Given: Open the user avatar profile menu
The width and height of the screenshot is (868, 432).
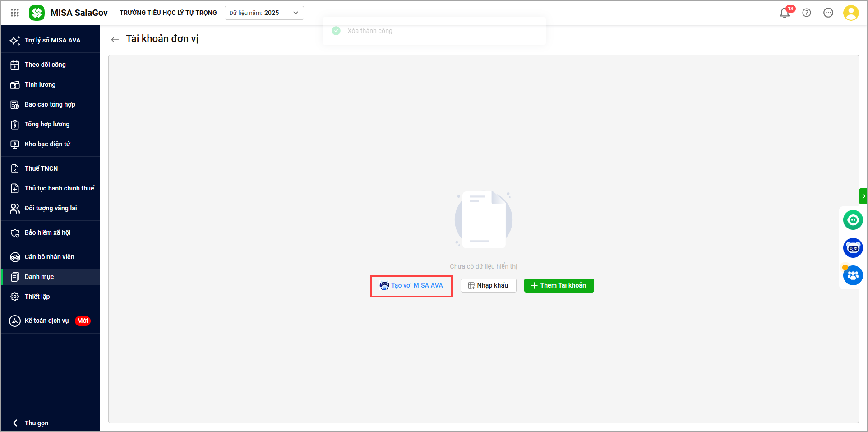Looking at the screenshot, I should click(x=850, y=13).
